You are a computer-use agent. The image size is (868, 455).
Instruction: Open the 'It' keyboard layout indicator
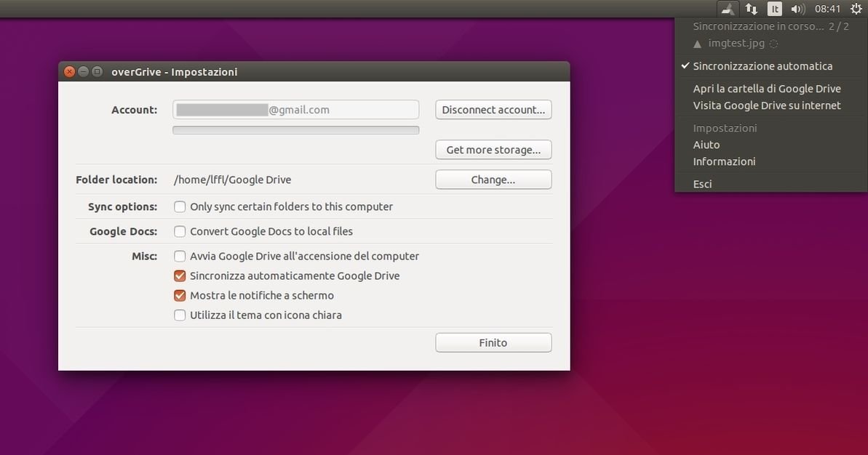click(774, 9)
